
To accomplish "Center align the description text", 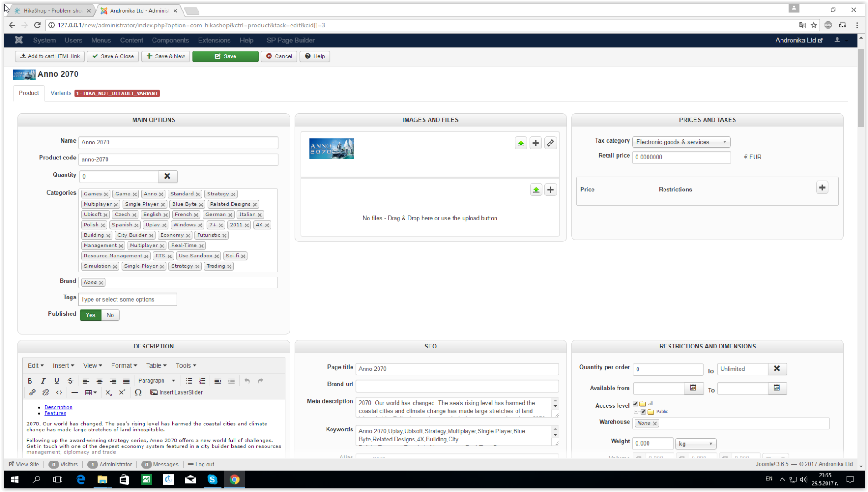I will (x=99, y=381).
